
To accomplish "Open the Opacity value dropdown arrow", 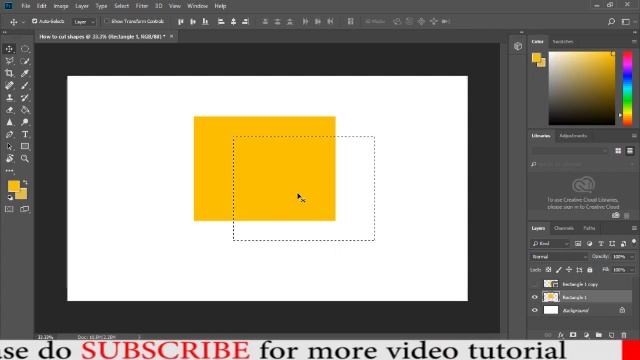I will 632,257.
